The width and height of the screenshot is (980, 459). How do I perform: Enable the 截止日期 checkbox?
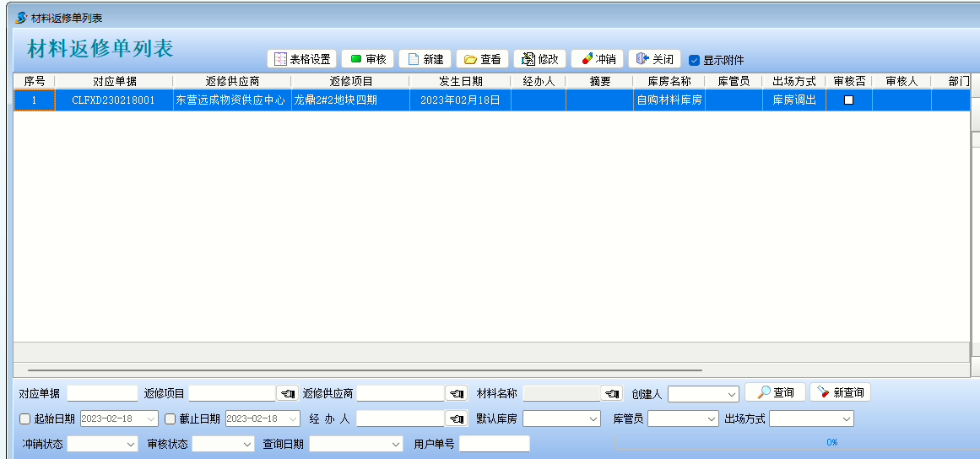click(x=170, y=418)
